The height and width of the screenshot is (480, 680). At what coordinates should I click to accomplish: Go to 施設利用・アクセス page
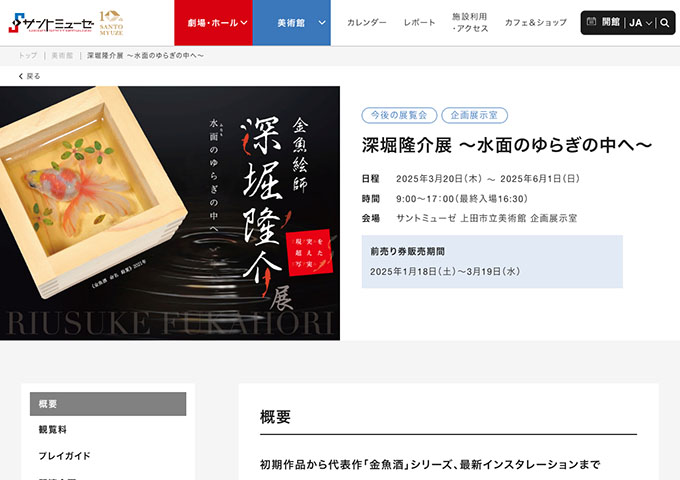click(x=470, y=23)
